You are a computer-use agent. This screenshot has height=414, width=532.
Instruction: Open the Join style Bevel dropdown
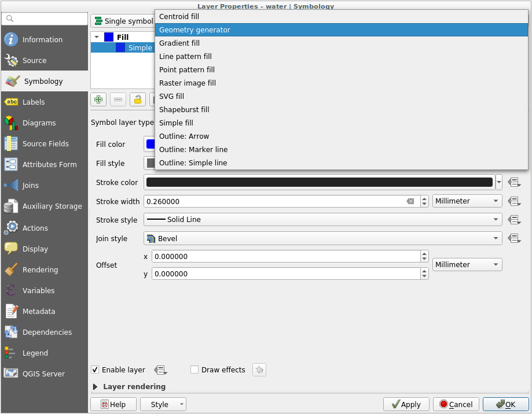pos(323,238)
